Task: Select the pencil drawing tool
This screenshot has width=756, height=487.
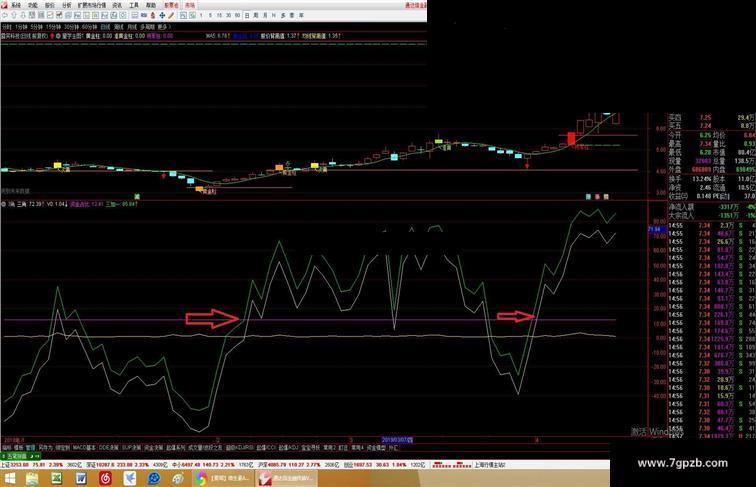Action: pos(172,15)
